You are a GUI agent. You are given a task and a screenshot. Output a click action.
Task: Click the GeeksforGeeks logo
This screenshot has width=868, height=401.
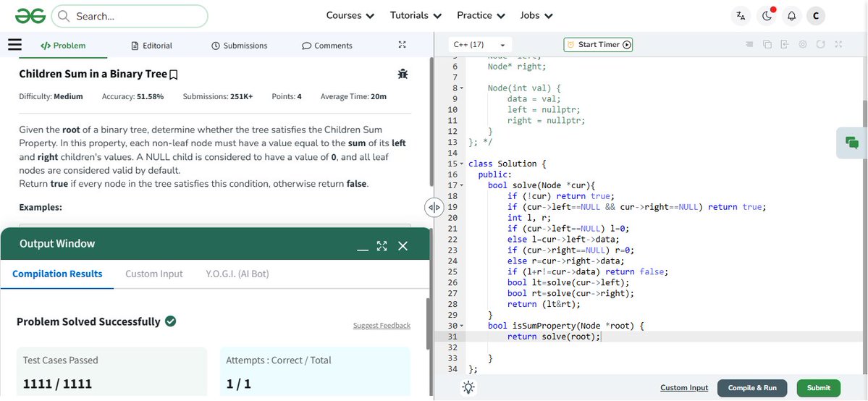30,16
